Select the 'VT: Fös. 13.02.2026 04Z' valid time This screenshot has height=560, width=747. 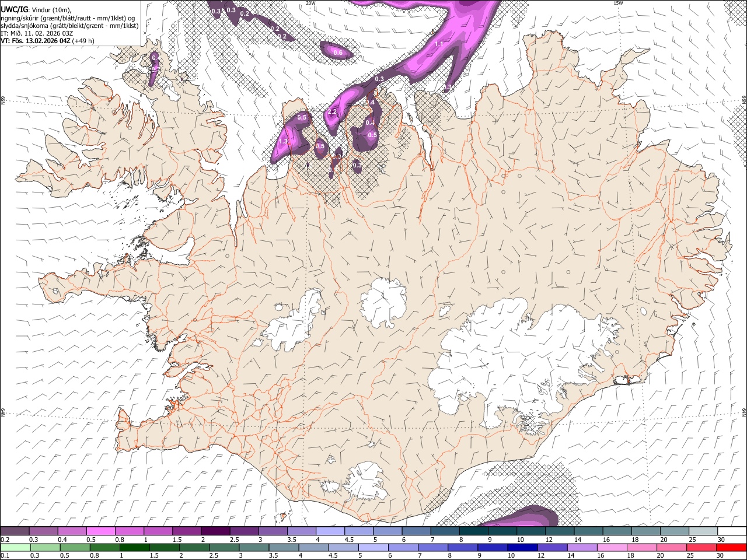tap(36, 41)
